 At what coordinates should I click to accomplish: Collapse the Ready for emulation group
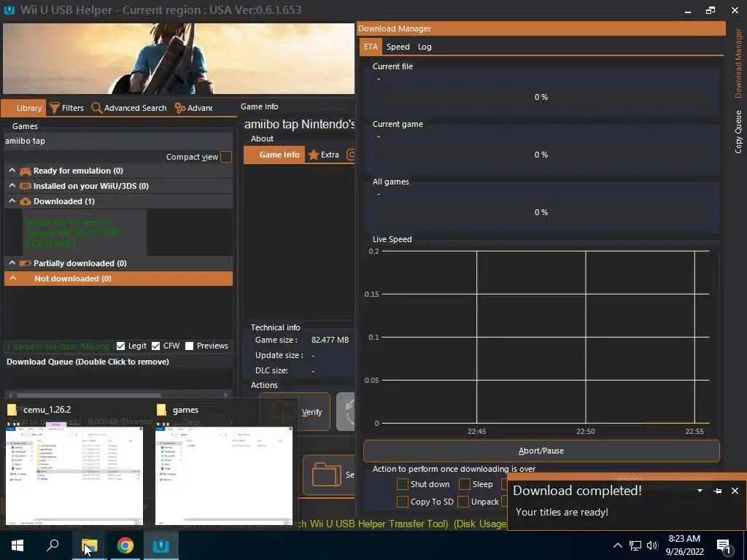pyautogui.click(x=12, y=171)
